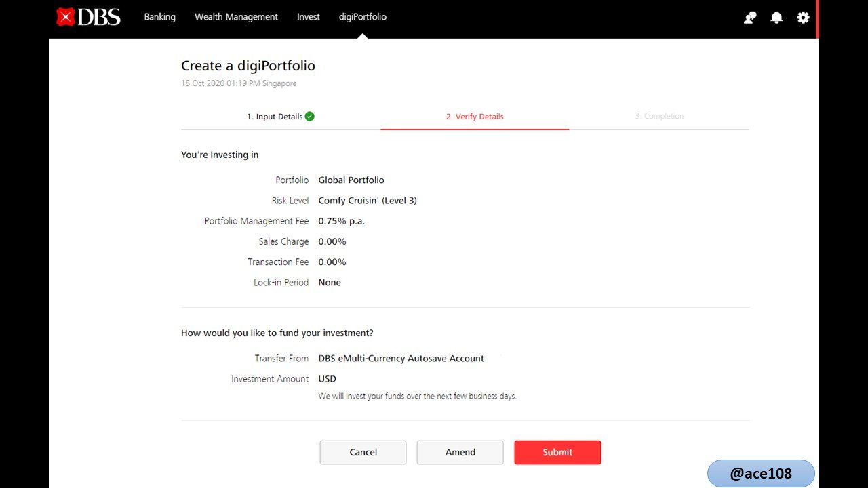Click the Sales Charge 0.00% value
The image size is (868, 488).
332,241
